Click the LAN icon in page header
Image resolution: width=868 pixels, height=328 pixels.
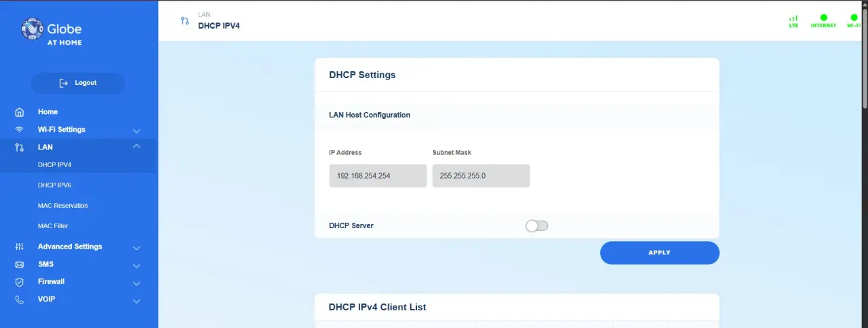click(x=185, y=21)
